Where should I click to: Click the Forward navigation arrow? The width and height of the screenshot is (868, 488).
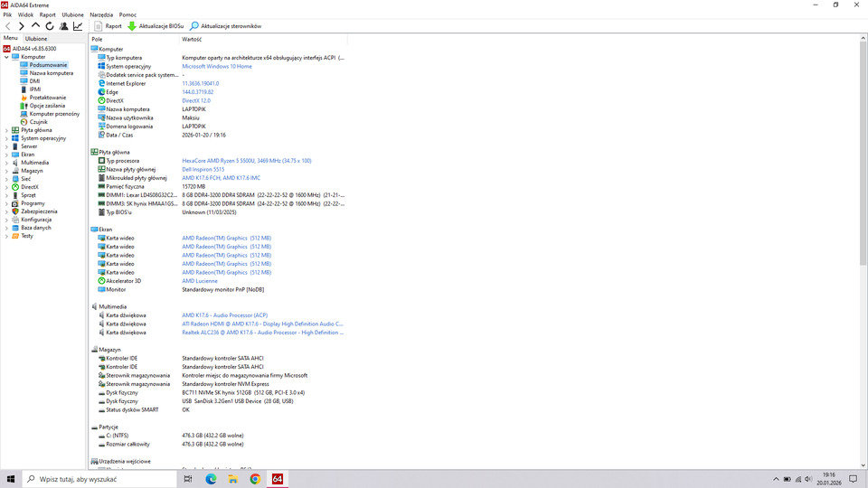click(22, 26)
